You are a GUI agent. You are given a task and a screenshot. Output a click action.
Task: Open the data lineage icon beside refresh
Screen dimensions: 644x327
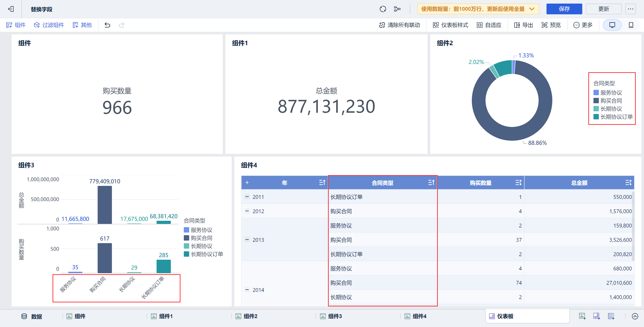tap(397, 9)
